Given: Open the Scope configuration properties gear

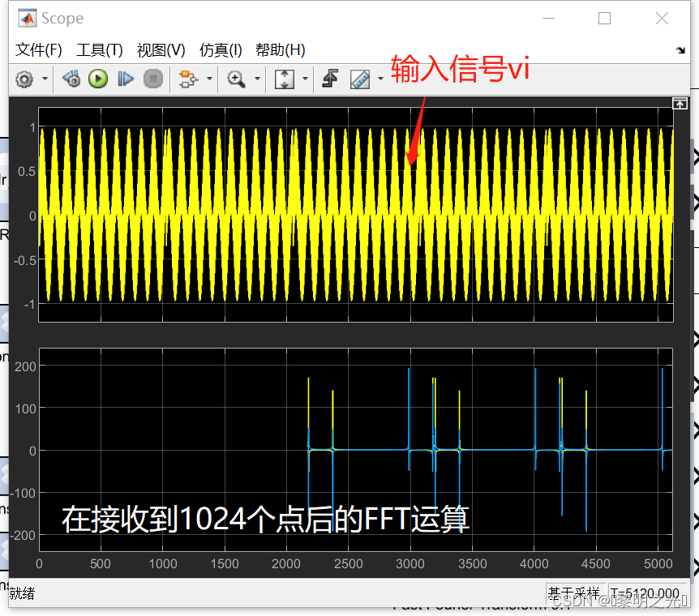Looking at the screenshot, I should (x=24, y=79).
